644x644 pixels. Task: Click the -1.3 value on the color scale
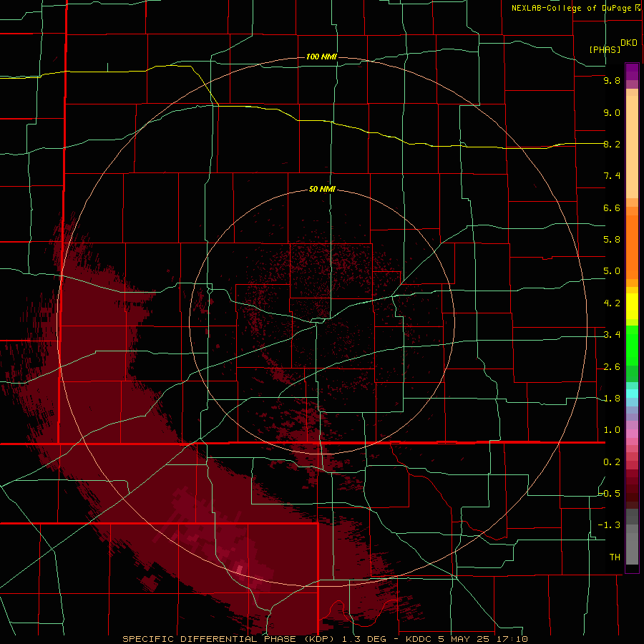point(610,525)
